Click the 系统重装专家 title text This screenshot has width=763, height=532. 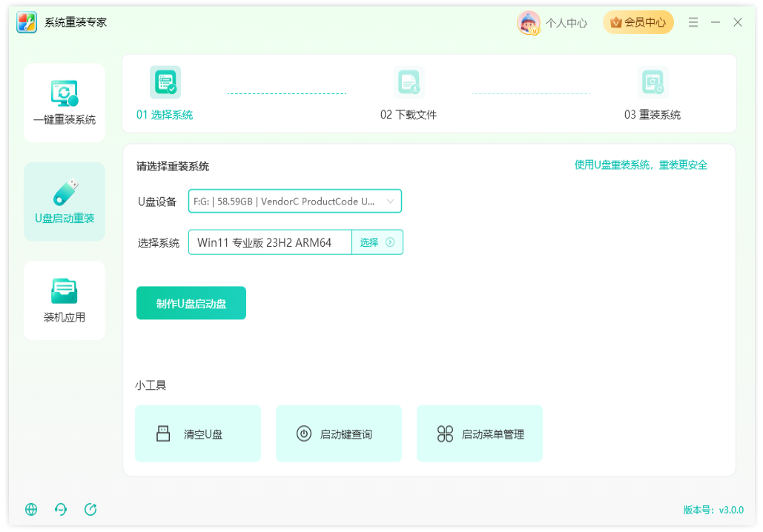pos(76,22)
